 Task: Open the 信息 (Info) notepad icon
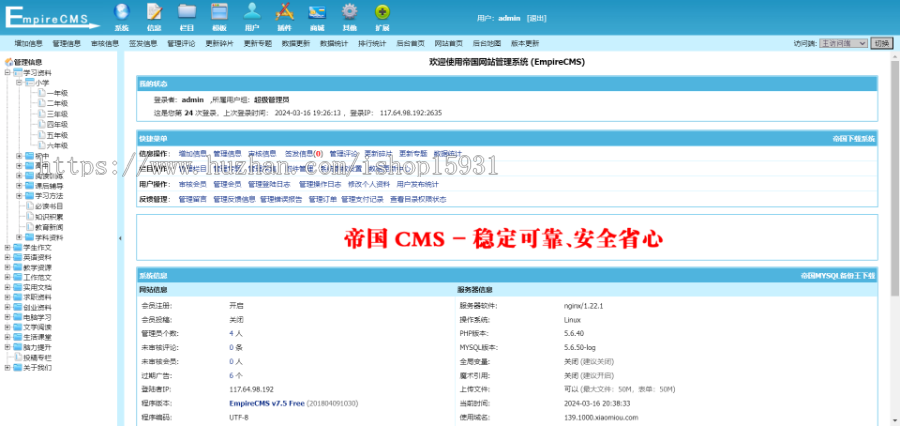[x=154, y=12]
